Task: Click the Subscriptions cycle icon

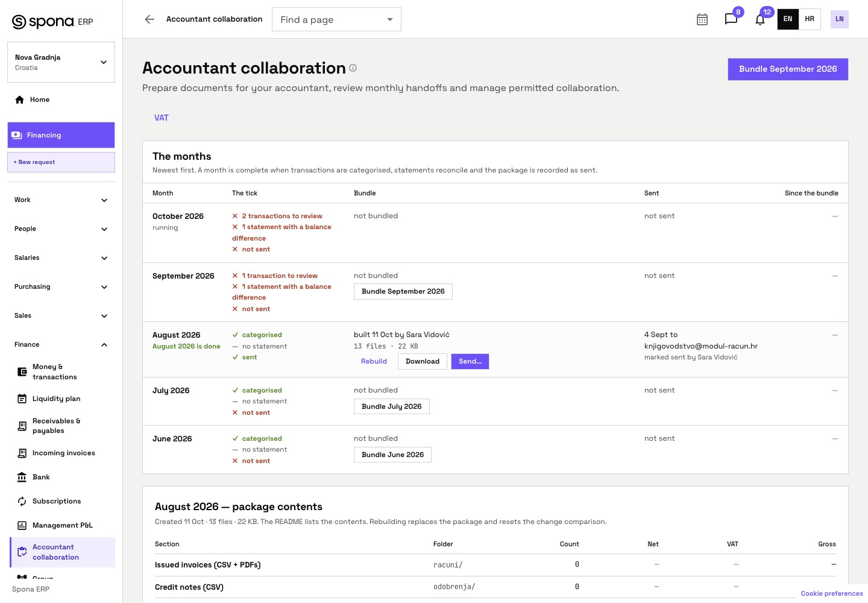Action: 22,501
